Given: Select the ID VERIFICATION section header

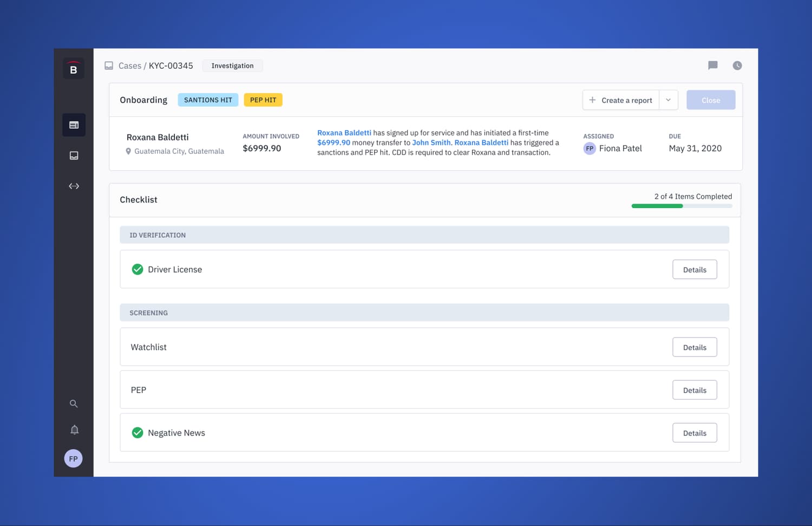Looking at the screenshot, I should 424,235.
